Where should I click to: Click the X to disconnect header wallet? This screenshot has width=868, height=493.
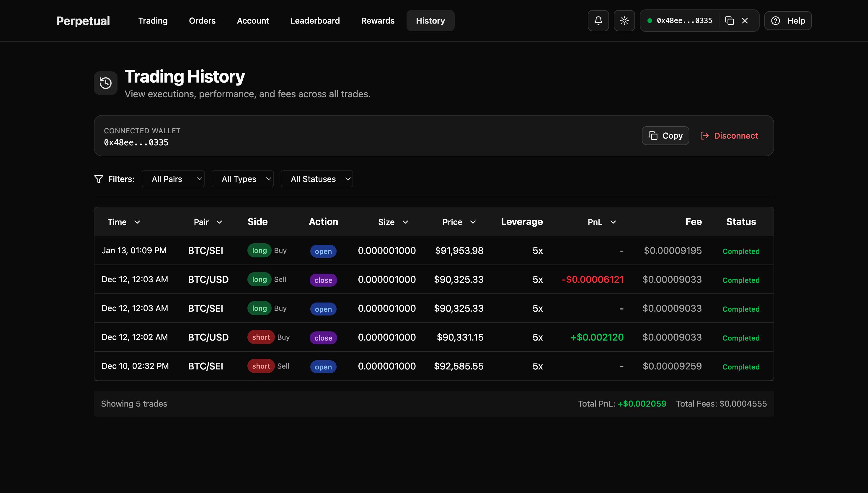[x=745, y=21]
